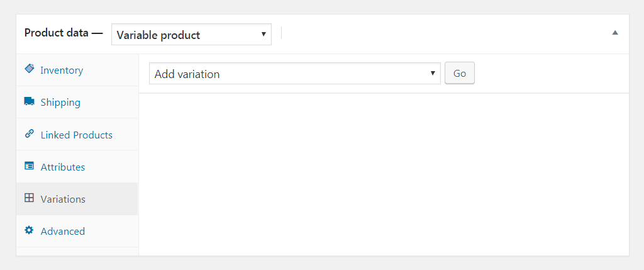This screenshot has height=270, width=644.
Task: Click the Advanced gear icon
Action: [29, 230]
